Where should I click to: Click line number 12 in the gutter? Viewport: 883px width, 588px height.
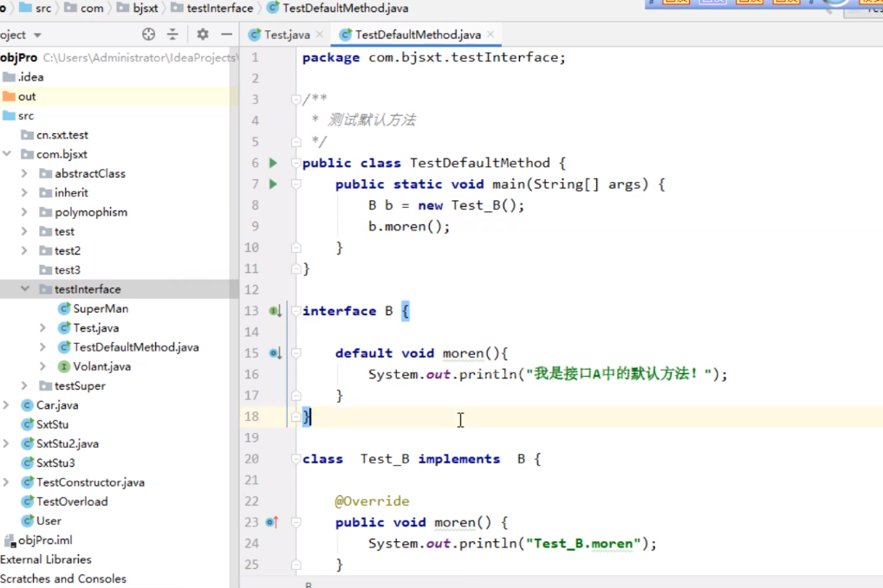(251, 290)
